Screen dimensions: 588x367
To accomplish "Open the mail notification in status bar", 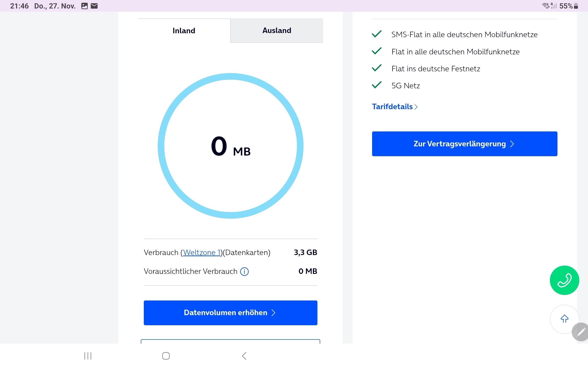I will click(x=94, y=6).
